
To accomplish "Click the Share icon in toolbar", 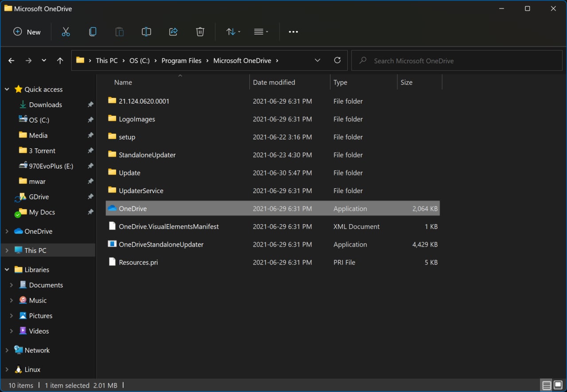I will coord(173,32).
